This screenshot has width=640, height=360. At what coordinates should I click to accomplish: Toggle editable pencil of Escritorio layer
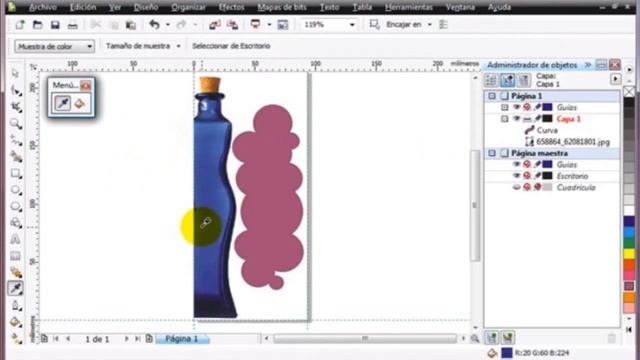click(537, 176)
